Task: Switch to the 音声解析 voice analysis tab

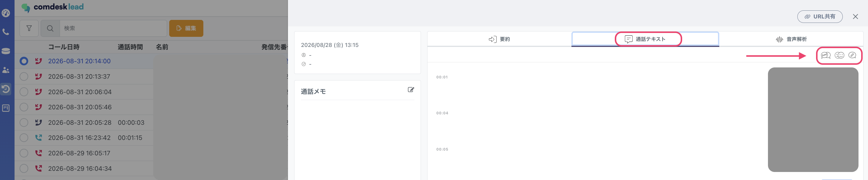Action: [791, 39]
